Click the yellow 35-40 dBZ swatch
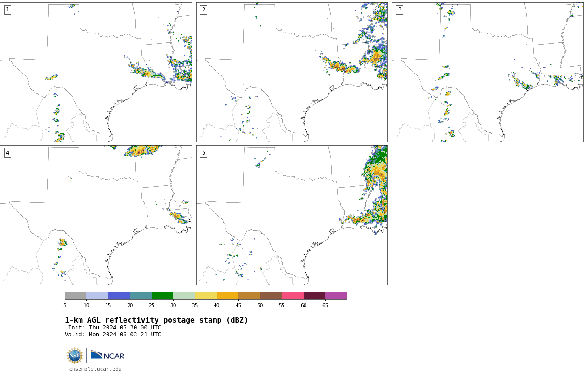Image resolution: width=588 pixels, height=374 pixels. click(206, 296)
